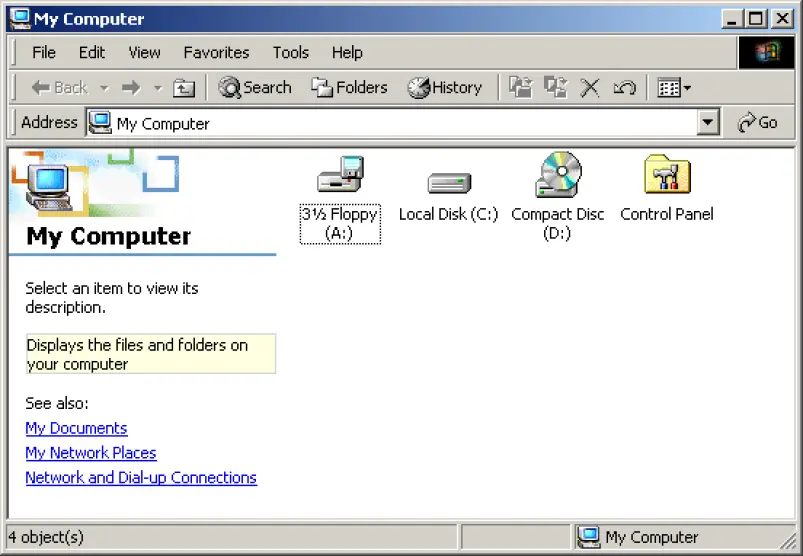Click the Back arrow toolbar button

pyautogui.click(x=59, y=88)
